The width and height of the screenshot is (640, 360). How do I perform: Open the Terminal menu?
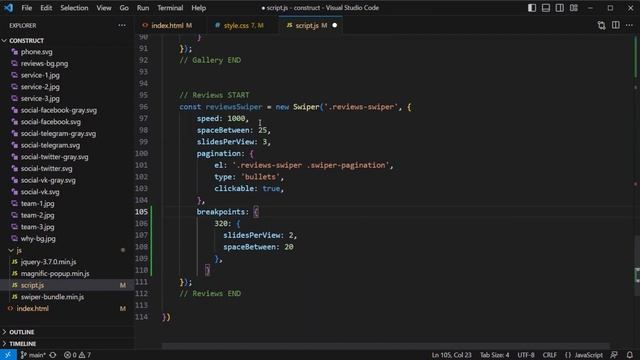(170, 8)
